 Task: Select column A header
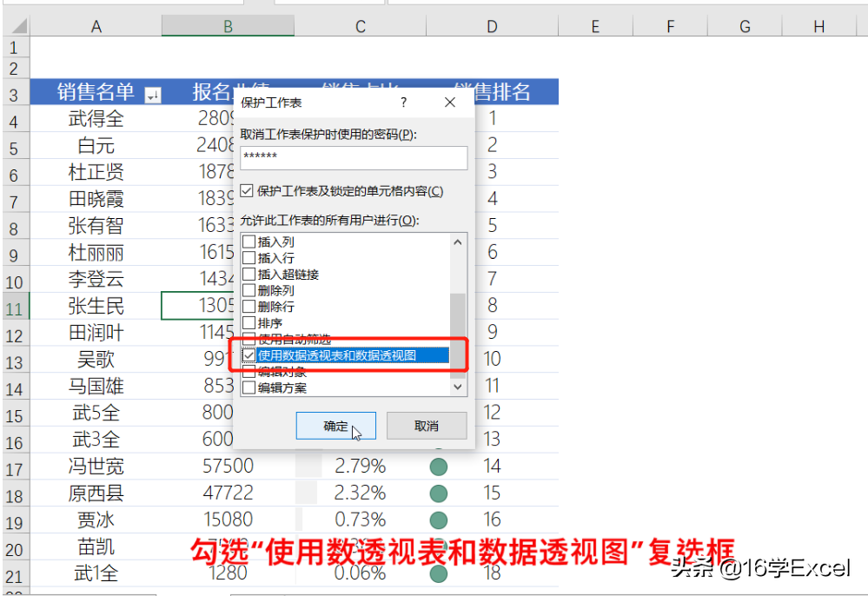point(96,26)
